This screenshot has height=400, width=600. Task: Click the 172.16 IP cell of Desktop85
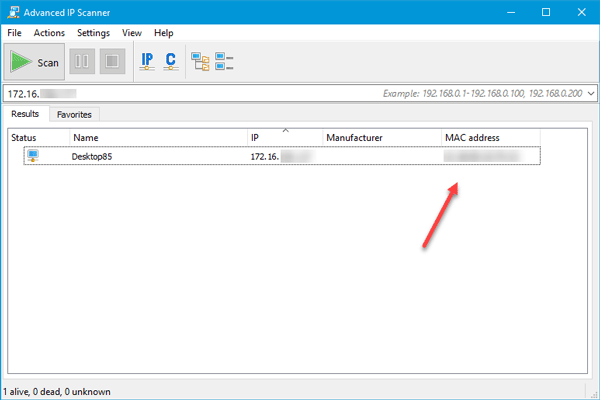[281, 156]
